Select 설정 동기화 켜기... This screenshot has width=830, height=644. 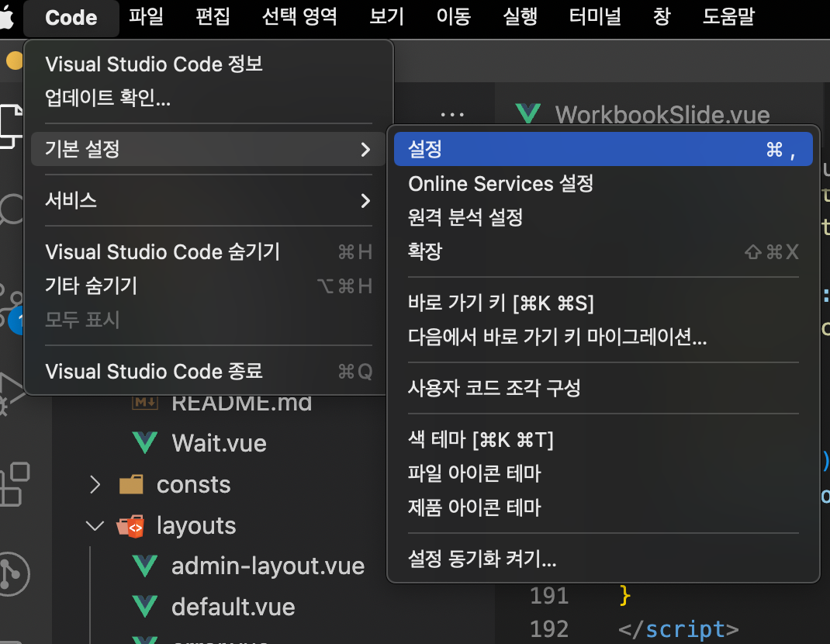tap(603, 559)
